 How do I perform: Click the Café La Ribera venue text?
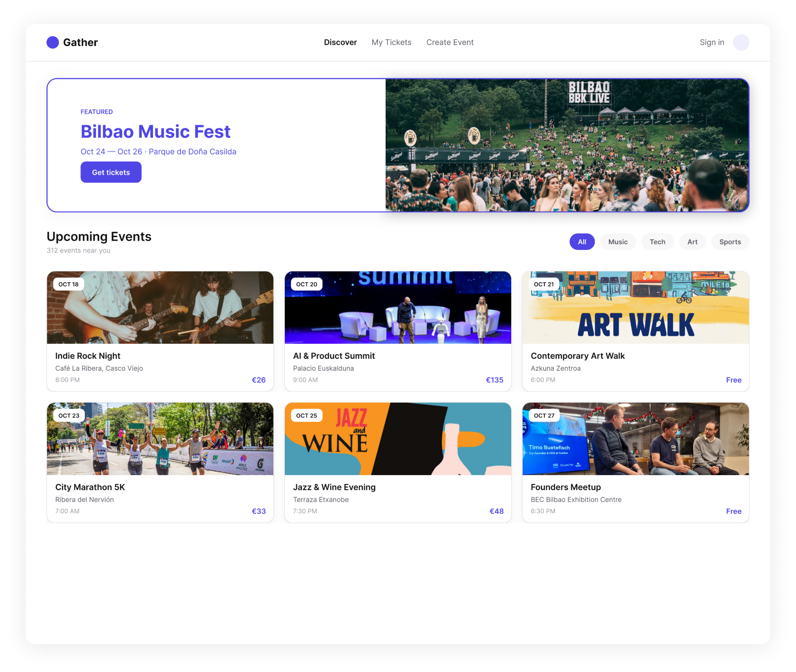99,368
